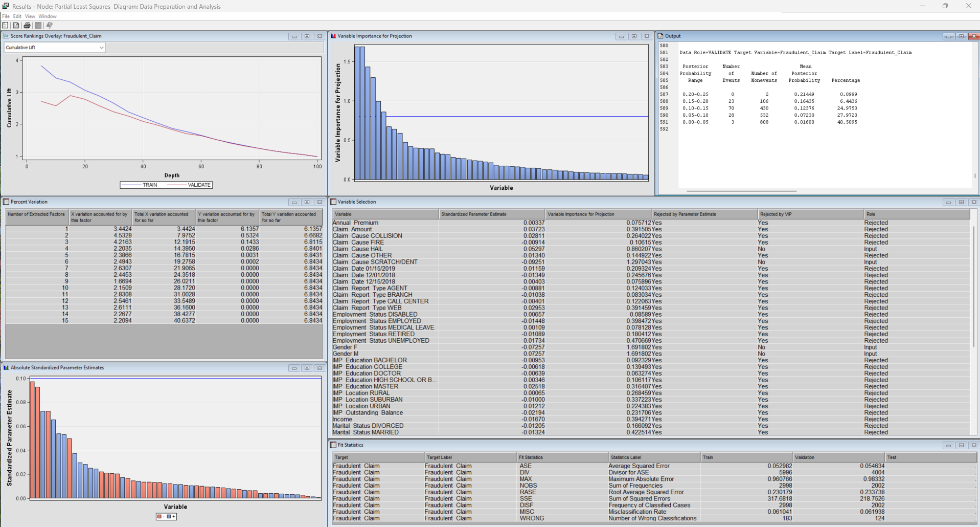
Task: Select the Gender M row
Action: (650, 354)
